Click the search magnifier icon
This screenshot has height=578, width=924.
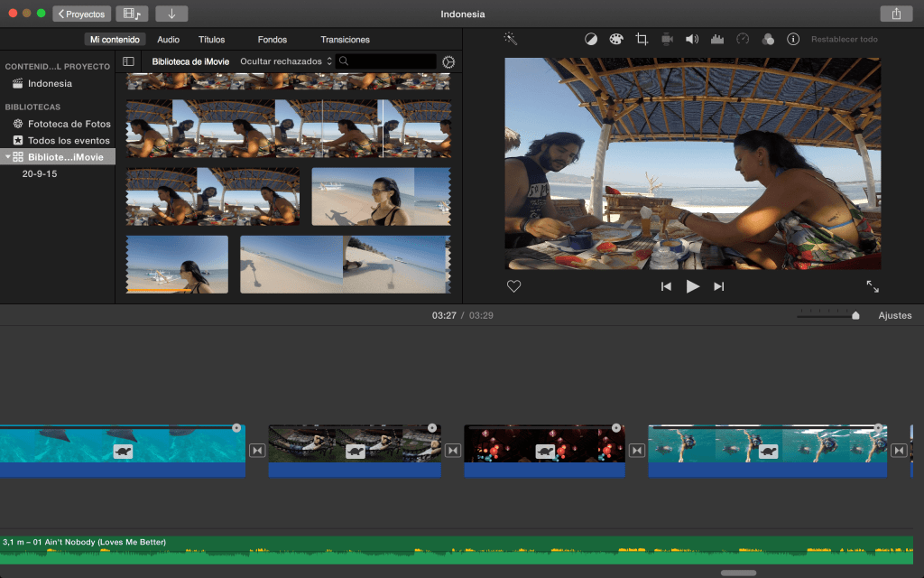(344, 61)
